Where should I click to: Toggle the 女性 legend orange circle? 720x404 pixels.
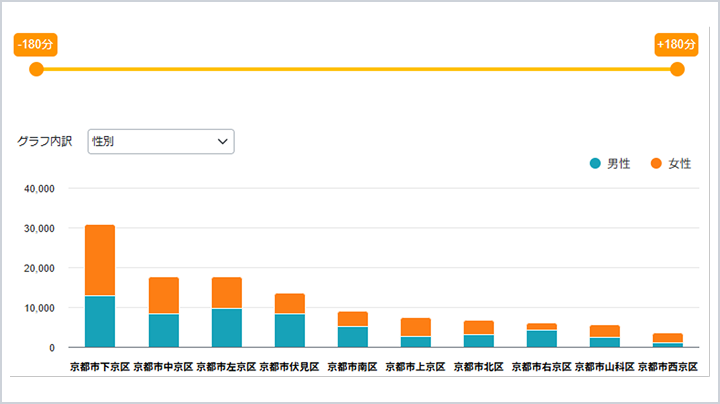[656, 163]
